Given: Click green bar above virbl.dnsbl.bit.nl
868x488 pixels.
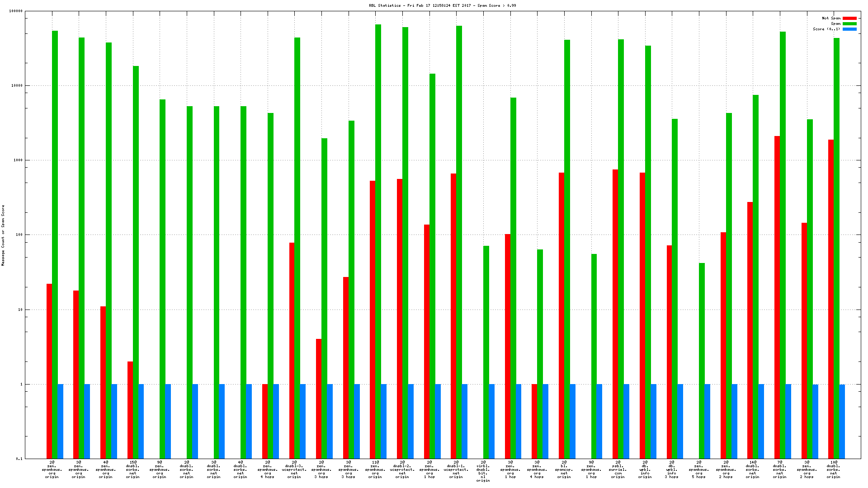Looking at the screenshot, I should coord(486,352).
